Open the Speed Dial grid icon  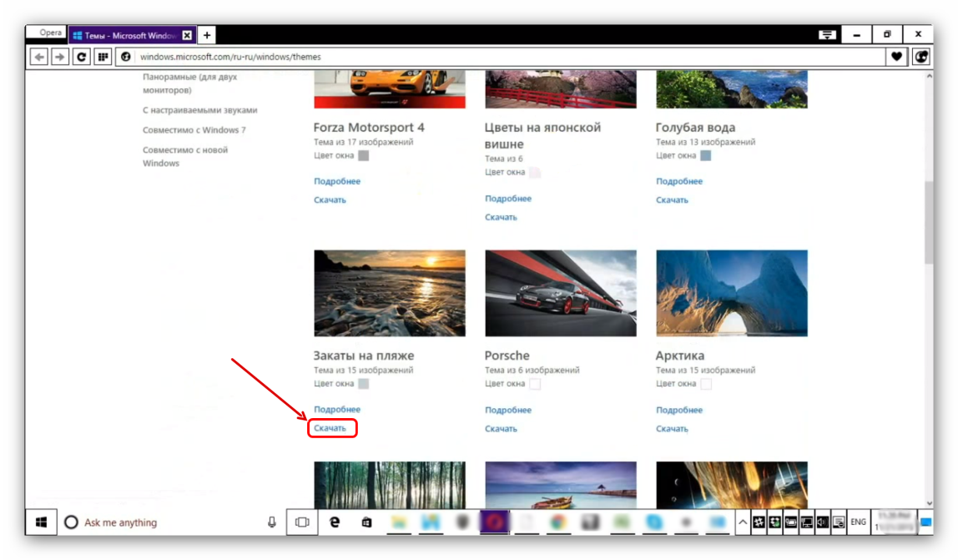coord(103,57)
